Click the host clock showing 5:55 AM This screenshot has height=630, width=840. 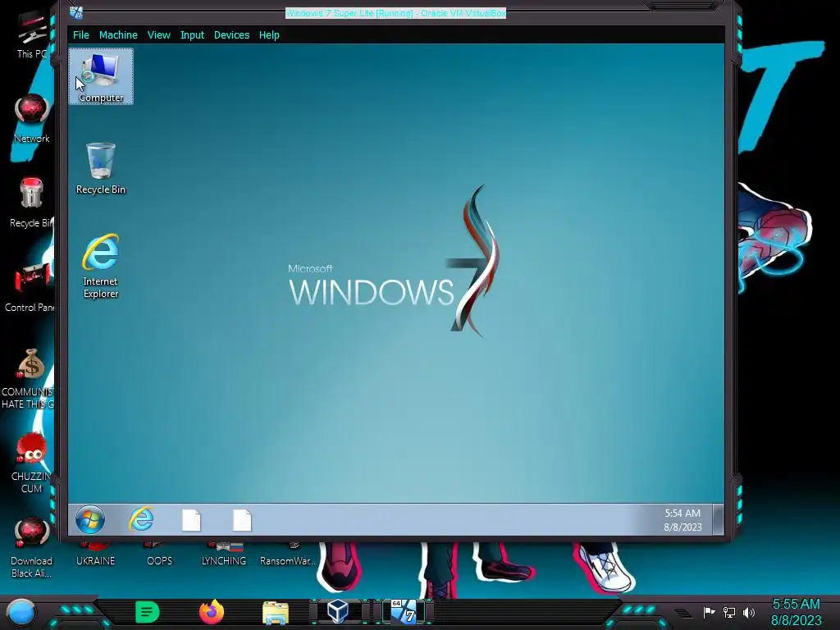[x=796, y=612]
